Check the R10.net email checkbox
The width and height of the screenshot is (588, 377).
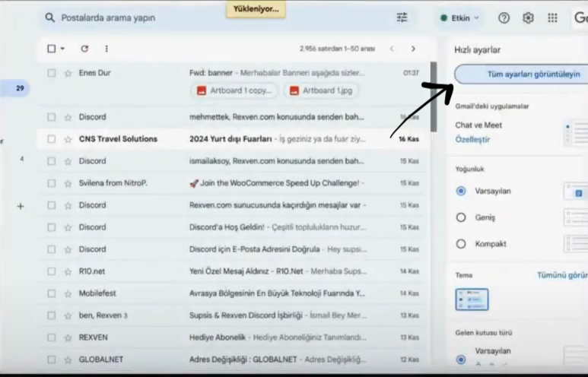tap(52, 271)
